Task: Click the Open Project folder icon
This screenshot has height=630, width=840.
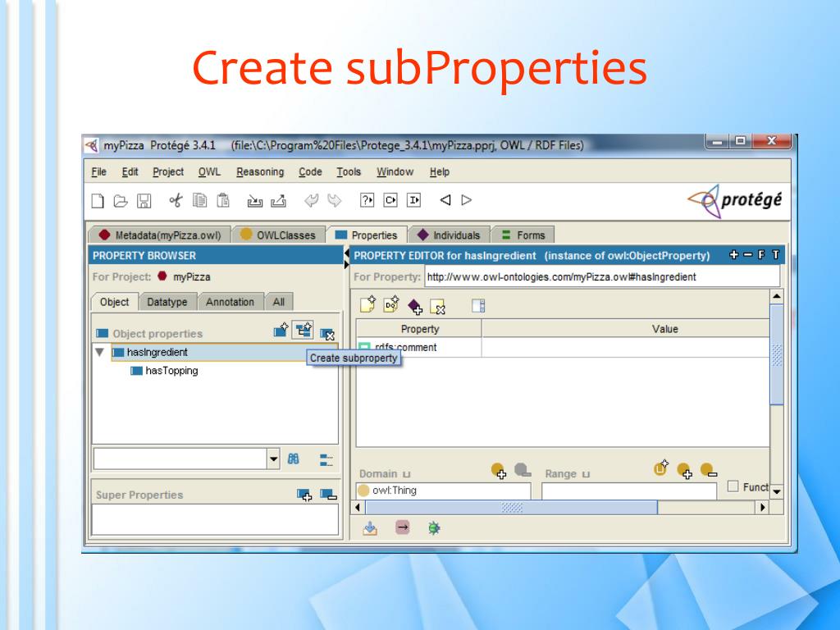Action: (121, 201)
